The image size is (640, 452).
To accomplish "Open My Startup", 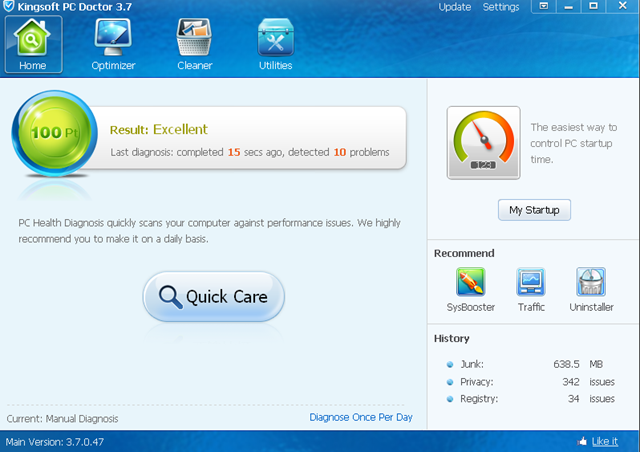I will pos(534,210).
